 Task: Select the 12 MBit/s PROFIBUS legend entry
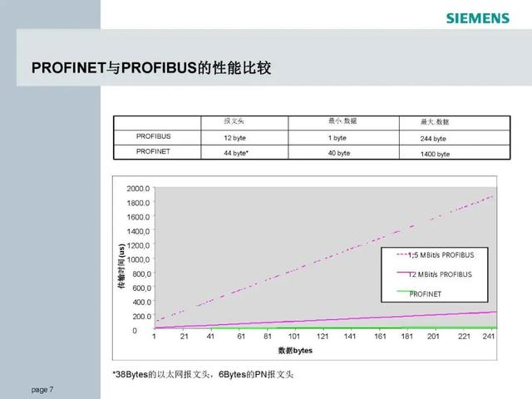[440, 274]
